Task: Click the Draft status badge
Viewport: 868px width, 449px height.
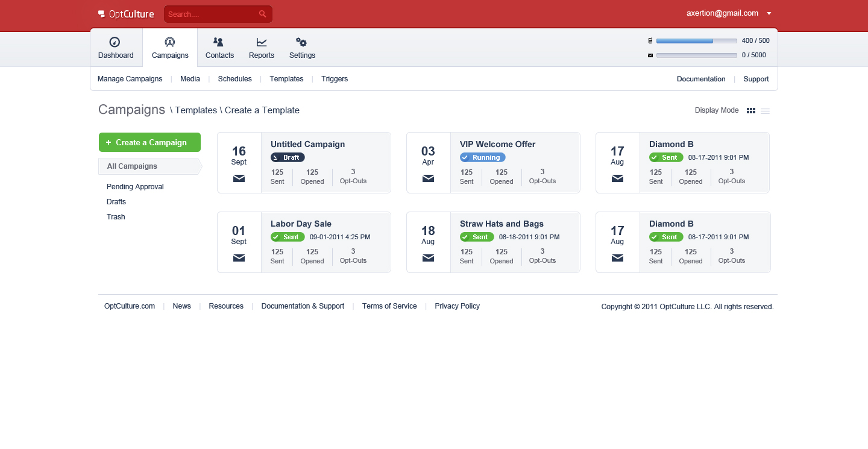Action: coord(288,157)
